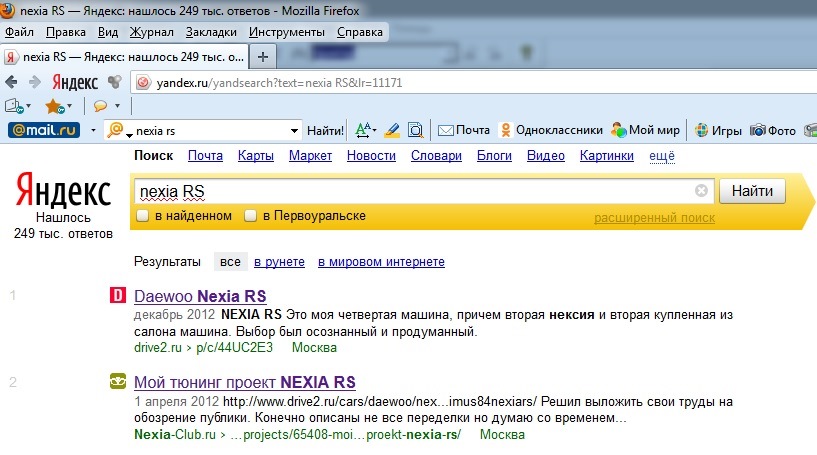Filter results 'в рунете'
Image resolution: width=817 pixels, height=455 pixels.
coord(279,262)
